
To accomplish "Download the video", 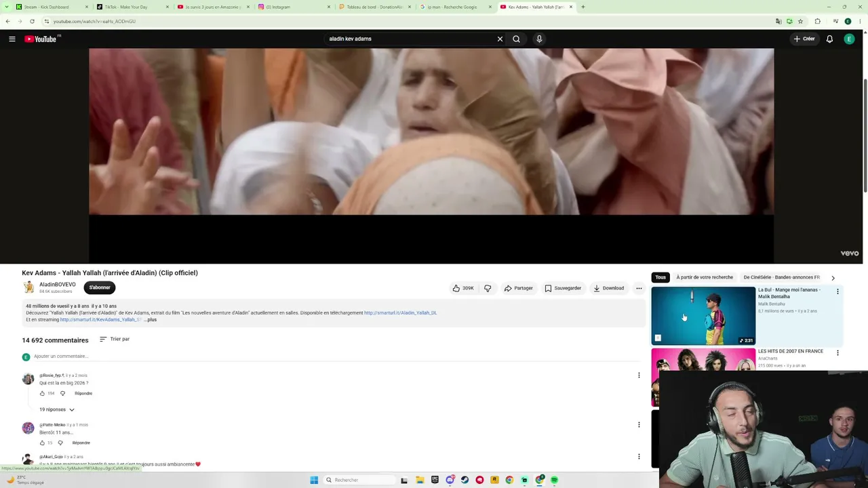I will (608, 288).
